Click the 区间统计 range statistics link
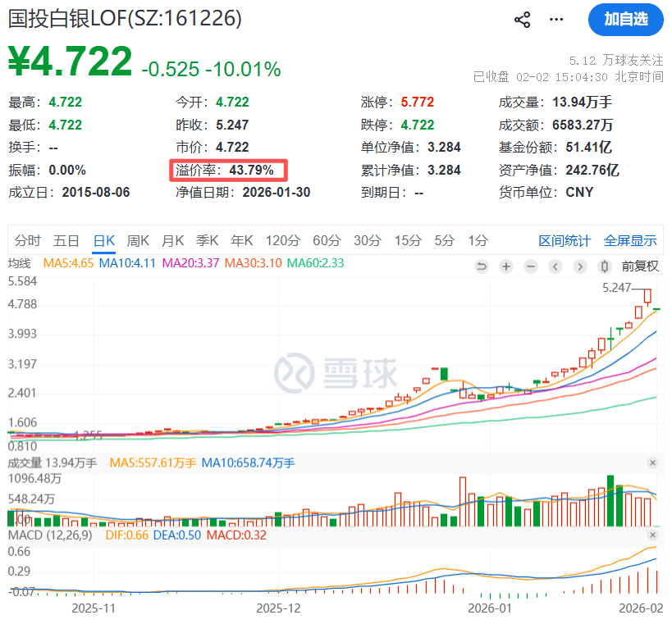 [564, 240]
